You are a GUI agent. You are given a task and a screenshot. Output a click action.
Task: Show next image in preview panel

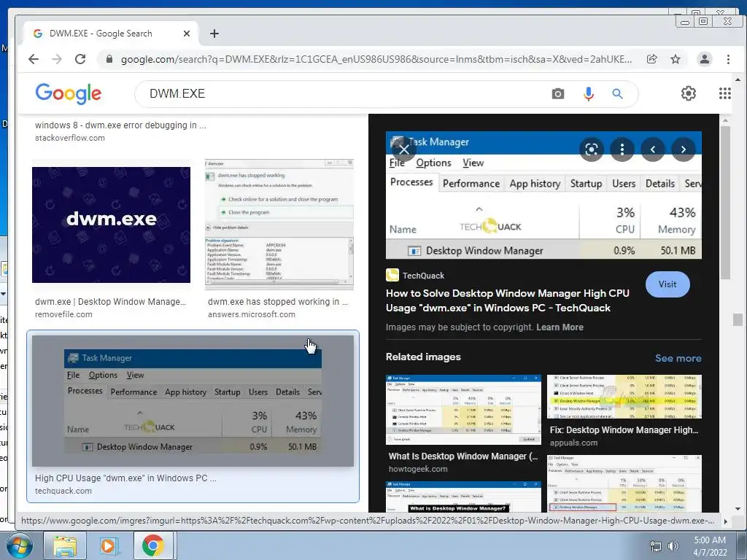click(683, 149)
